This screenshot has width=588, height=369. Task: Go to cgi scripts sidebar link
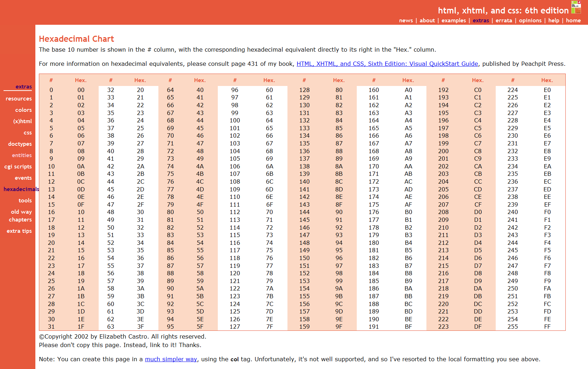18,167
